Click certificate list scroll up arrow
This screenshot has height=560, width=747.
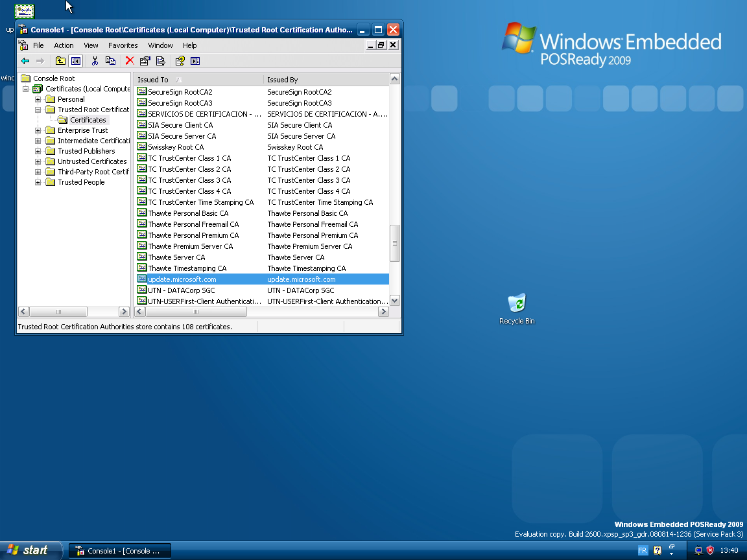394,79
